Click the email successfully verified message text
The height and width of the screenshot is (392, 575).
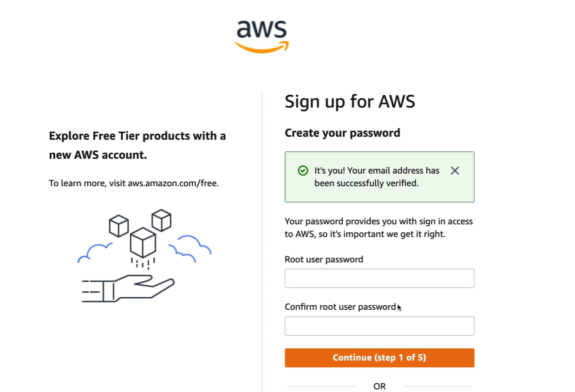[377, 177]
